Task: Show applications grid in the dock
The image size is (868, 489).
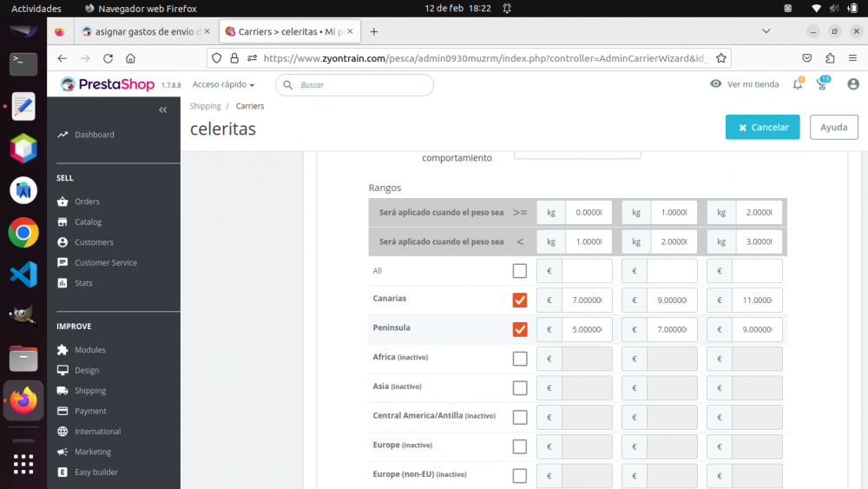Action: pyautogui.click(x=23, y=464)
